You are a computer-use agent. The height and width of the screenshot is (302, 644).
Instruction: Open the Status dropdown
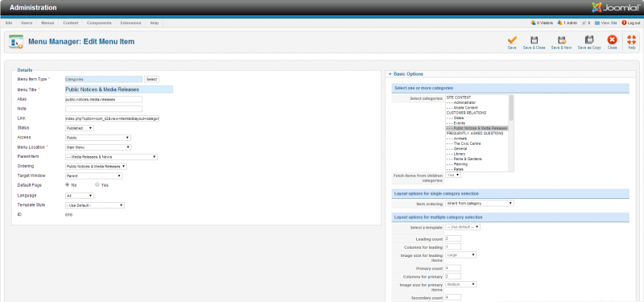(x=80, y=128)
